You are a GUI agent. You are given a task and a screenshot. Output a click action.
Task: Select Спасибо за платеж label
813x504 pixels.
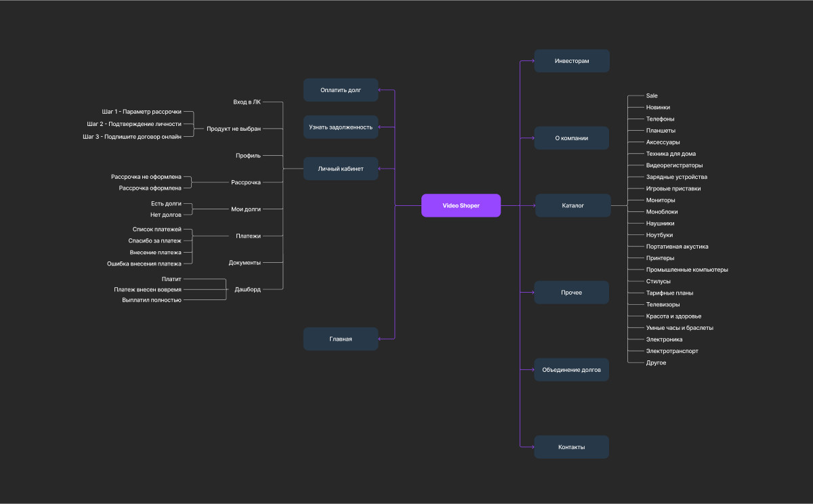click(155, 240)
